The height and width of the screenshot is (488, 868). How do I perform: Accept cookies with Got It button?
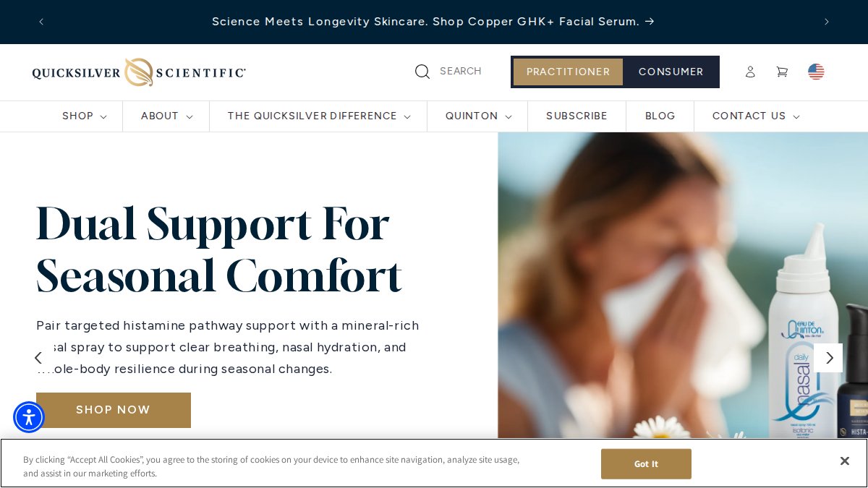click(646, 464)
